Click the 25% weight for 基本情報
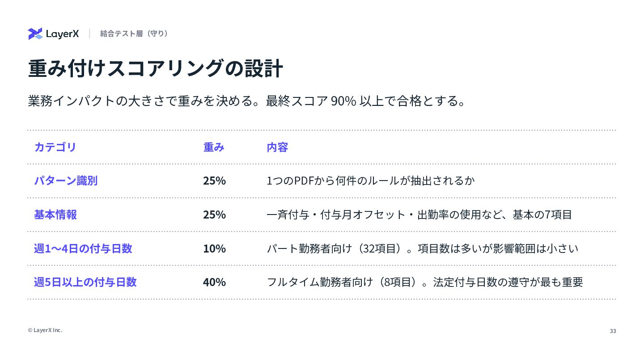 (214, 215)
